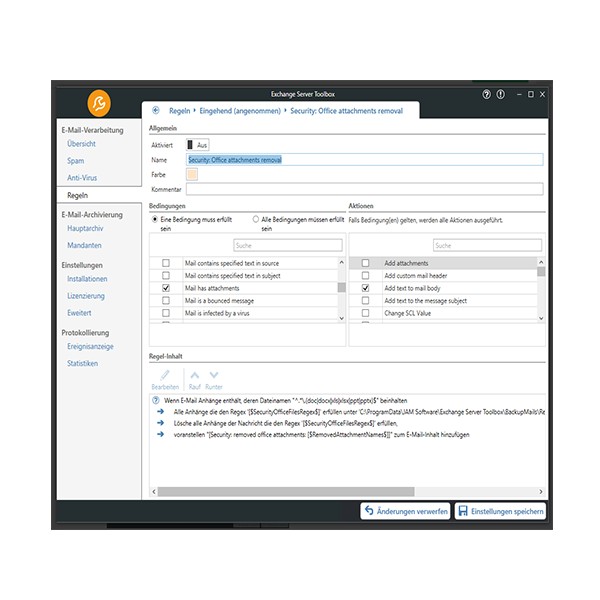Check the 'Change SCL Value' action
This screenshot has height=600, width=600.
pos(365,313)
